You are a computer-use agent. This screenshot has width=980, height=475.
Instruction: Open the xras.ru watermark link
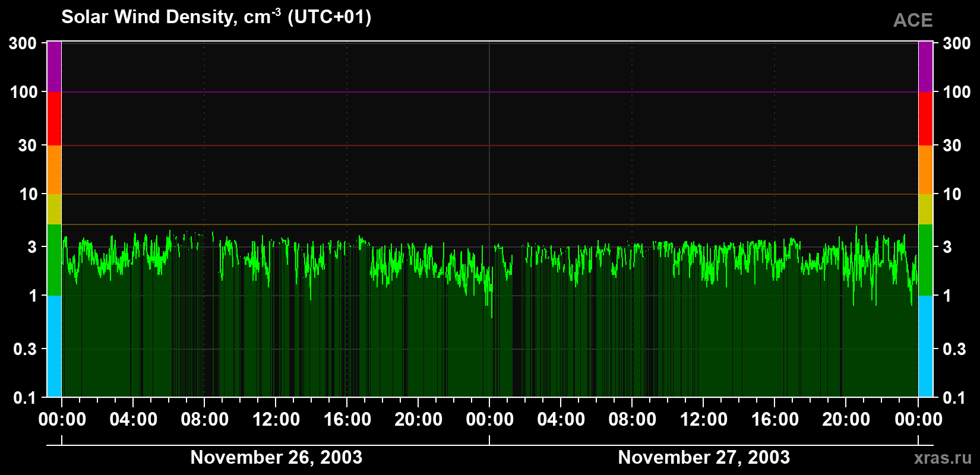943,458
